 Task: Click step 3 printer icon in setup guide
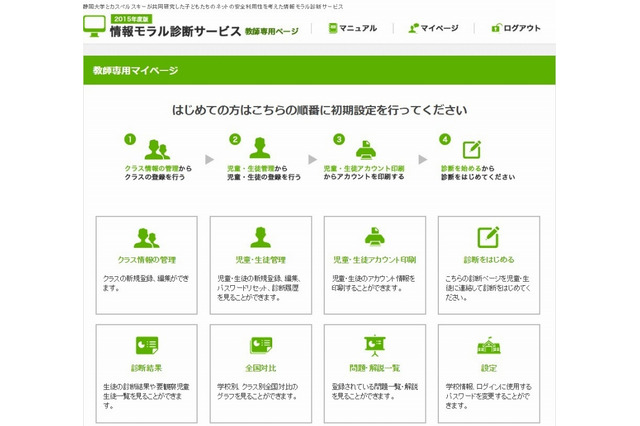click(365, 147)
